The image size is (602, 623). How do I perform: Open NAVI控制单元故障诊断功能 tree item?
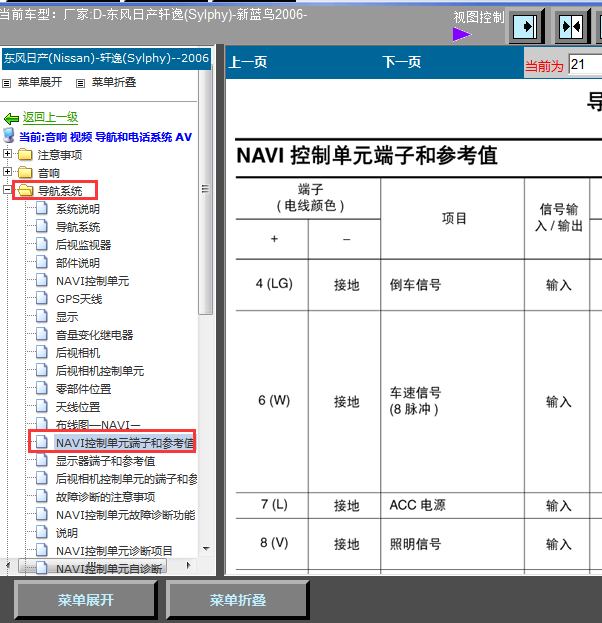[126, 515]
